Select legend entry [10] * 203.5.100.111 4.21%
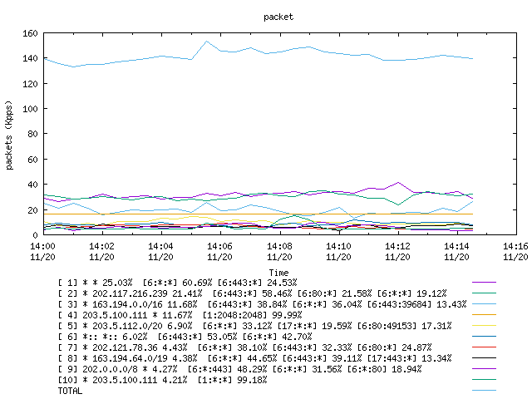The width and height of the screenshot is (532, 399). 163,381
